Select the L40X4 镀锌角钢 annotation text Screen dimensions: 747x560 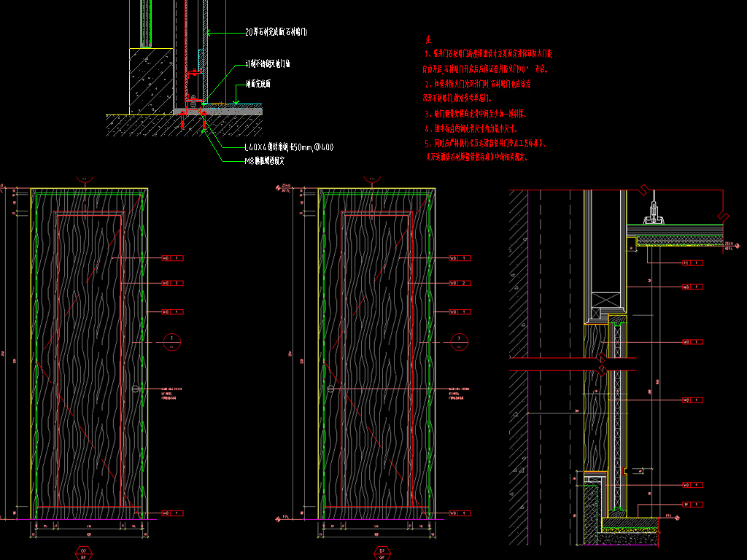[x=289, y=147]
